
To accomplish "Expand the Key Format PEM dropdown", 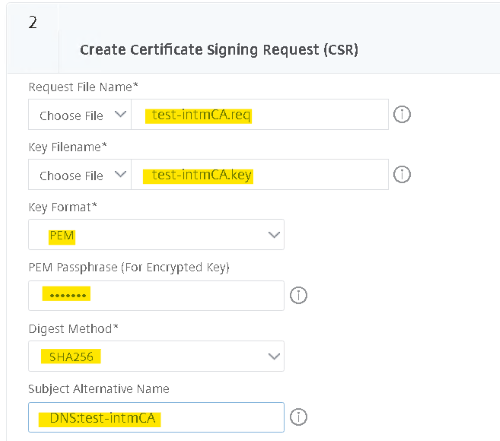I will coord(156,235).
